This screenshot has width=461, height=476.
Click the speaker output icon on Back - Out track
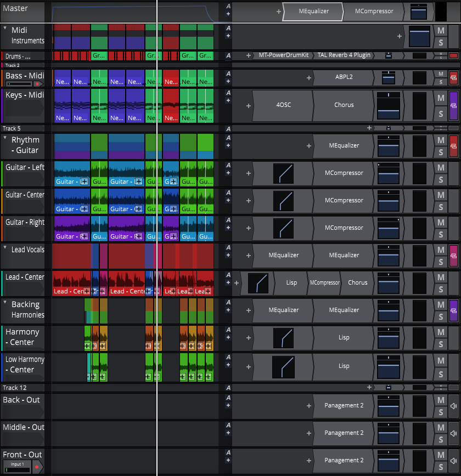click(453, 406)
